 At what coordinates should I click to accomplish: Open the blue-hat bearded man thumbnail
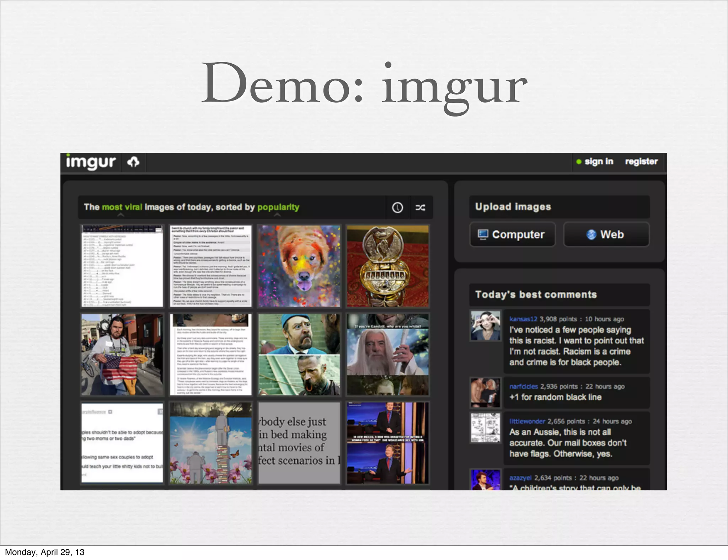(x=299, y=355)
